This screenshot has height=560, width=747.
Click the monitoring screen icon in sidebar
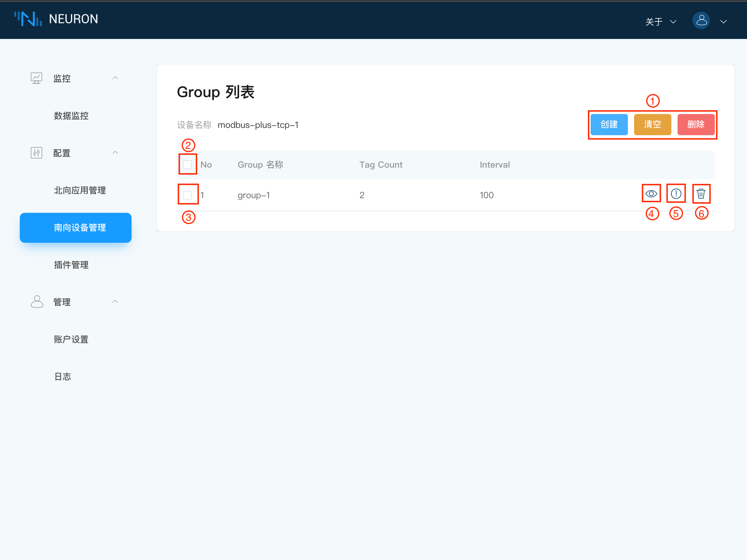click(36, 78)
